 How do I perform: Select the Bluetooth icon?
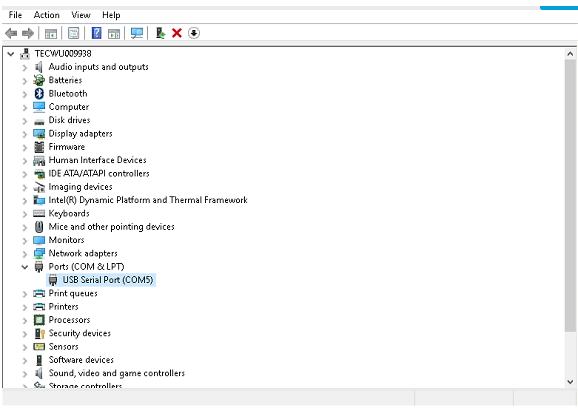click(39, 94)
